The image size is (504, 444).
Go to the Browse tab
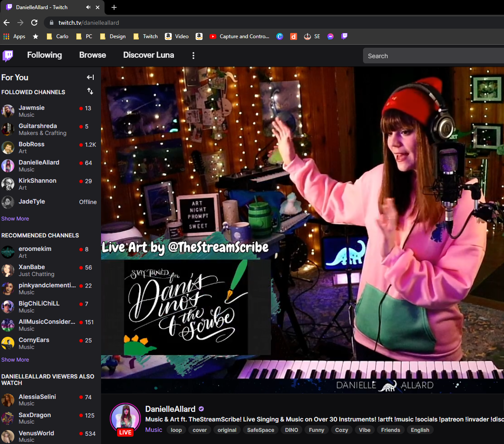(x=92, y=55)
